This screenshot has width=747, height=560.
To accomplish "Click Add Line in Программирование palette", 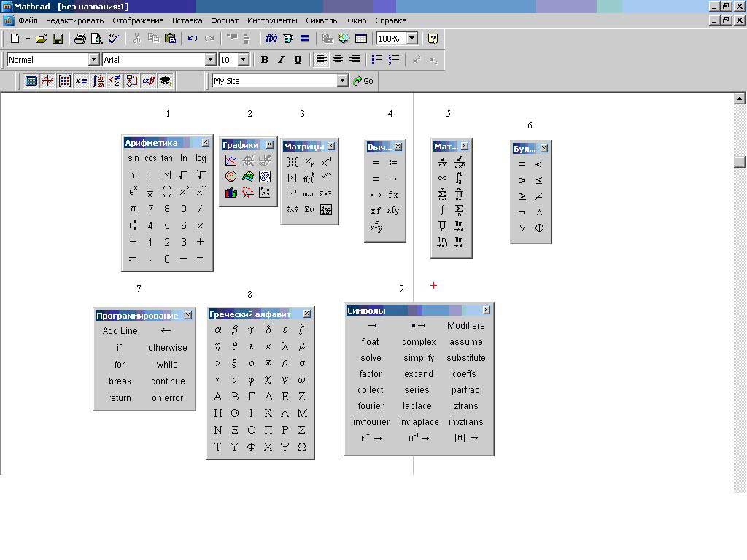I will point(120,331).
